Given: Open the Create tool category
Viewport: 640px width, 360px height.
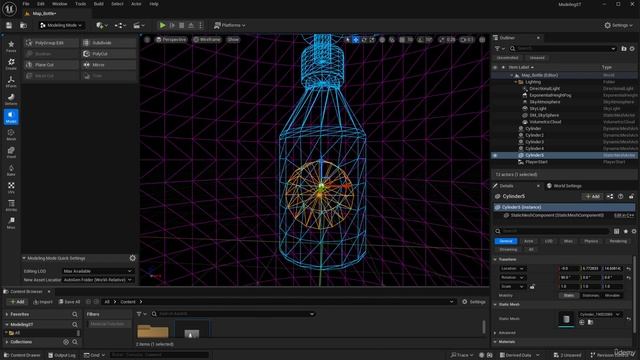Looking at the screenshot, I should click(x=11, y=64).
